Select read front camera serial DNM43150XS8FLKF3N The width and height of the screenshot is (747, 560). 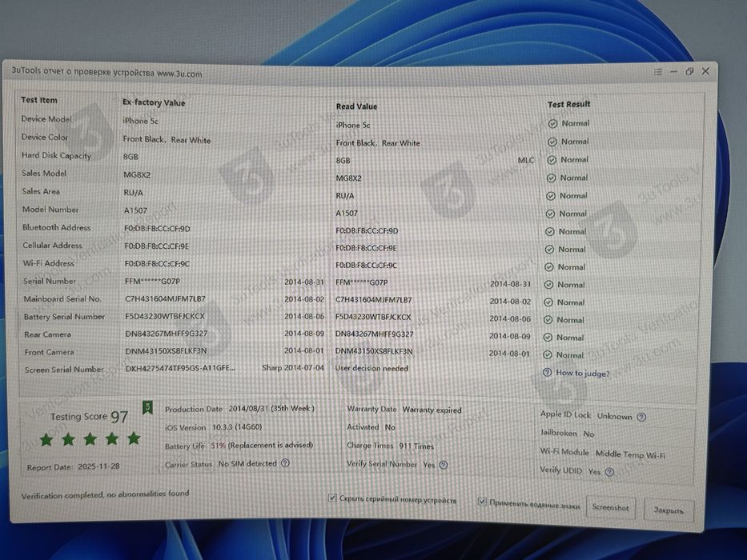click(374, 351)
